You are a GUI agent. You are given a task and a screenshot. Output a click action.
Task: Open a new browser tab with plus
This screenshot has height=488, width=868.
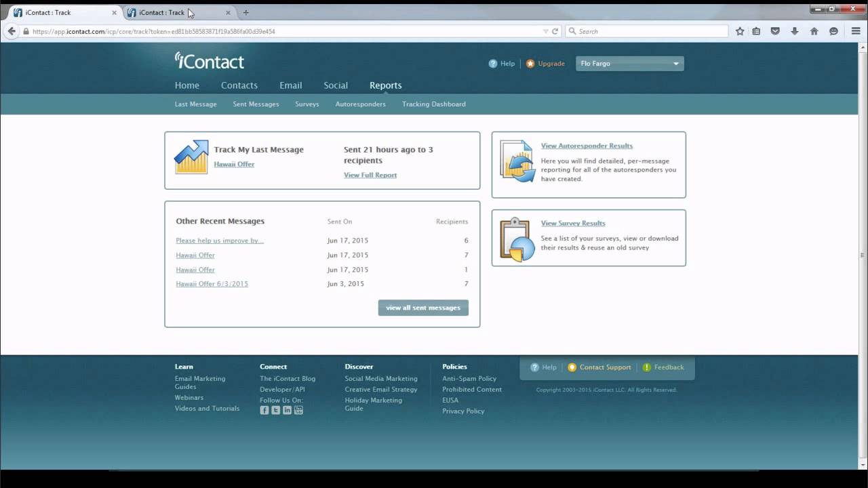[x=245, y=12]
